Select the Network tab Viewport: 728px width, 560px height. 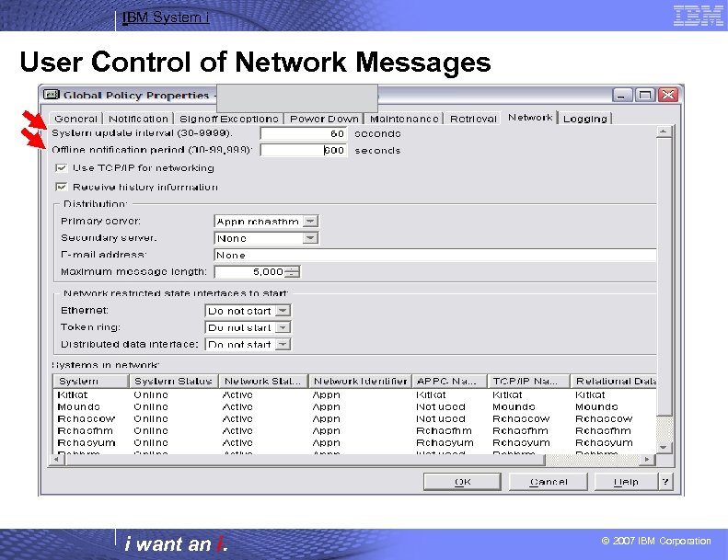click(530, 118)
